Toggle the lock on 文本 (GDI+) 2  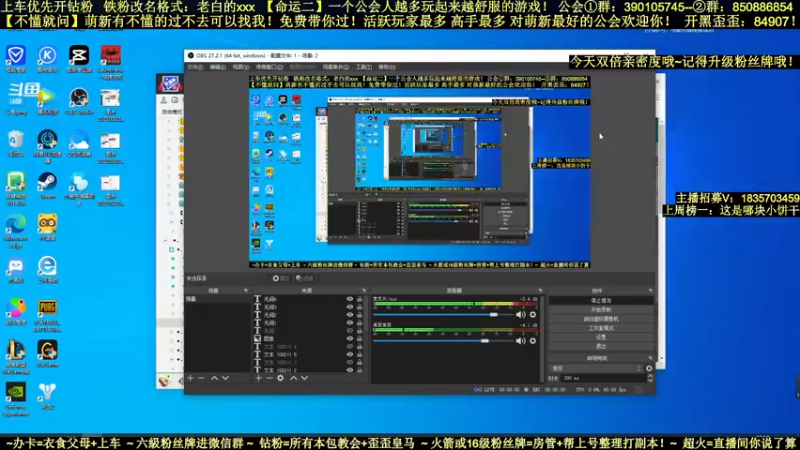[360, 370]
